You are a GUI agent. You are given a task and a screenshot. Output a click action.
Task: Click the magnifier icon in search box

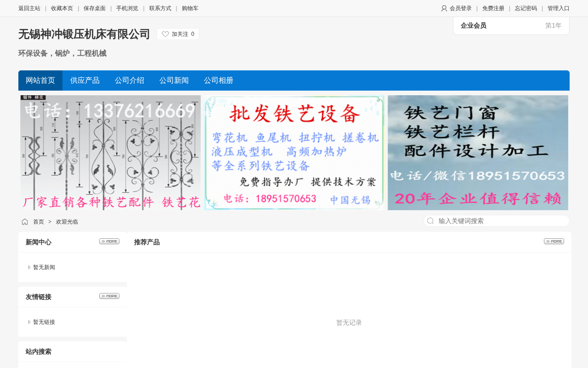click(x=430, y=221)
